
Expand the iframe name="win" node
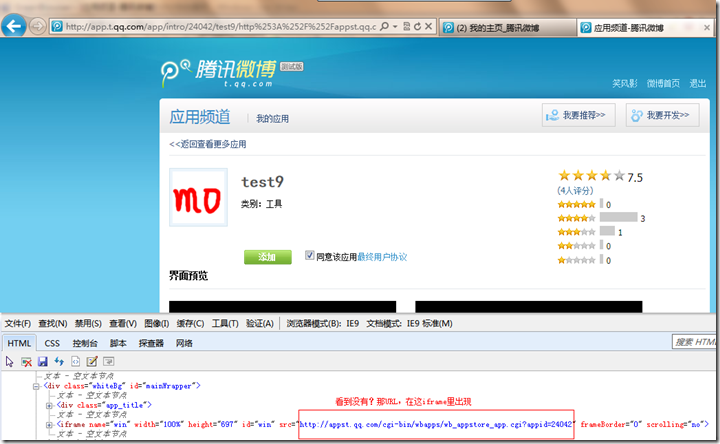click(49, 425)
